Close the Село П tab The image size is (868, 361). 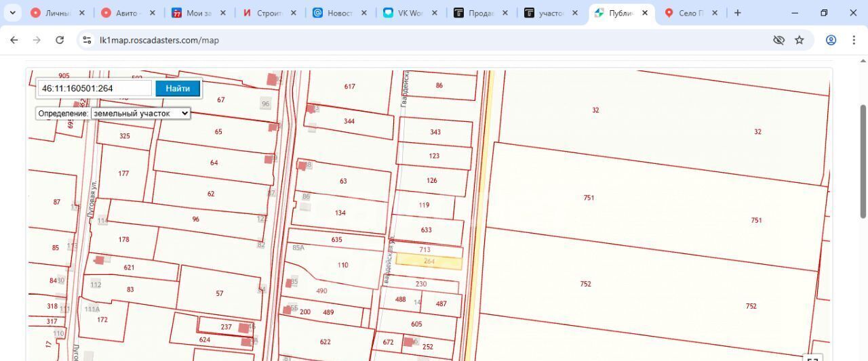[x=715, y=13]
